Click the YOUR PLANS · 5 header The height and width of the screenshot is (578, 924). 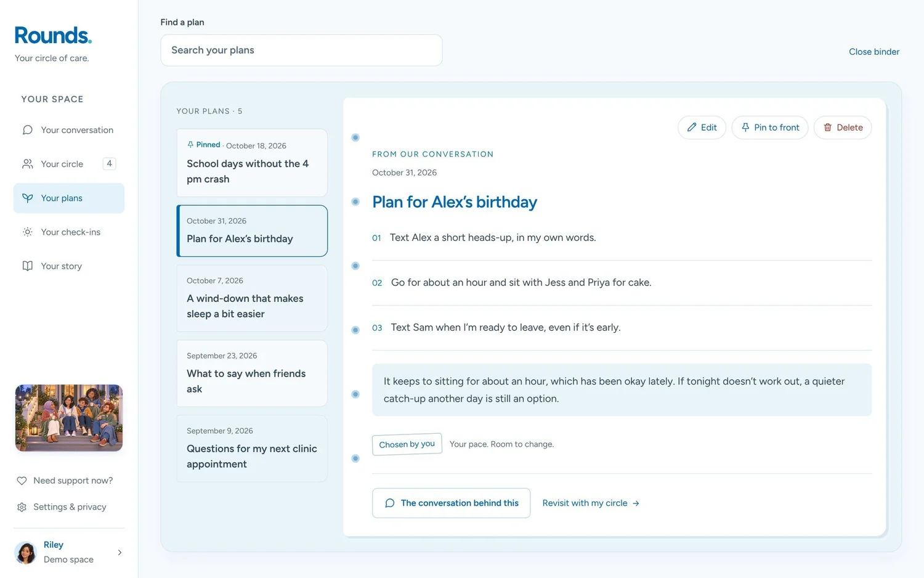pos(209,112)
